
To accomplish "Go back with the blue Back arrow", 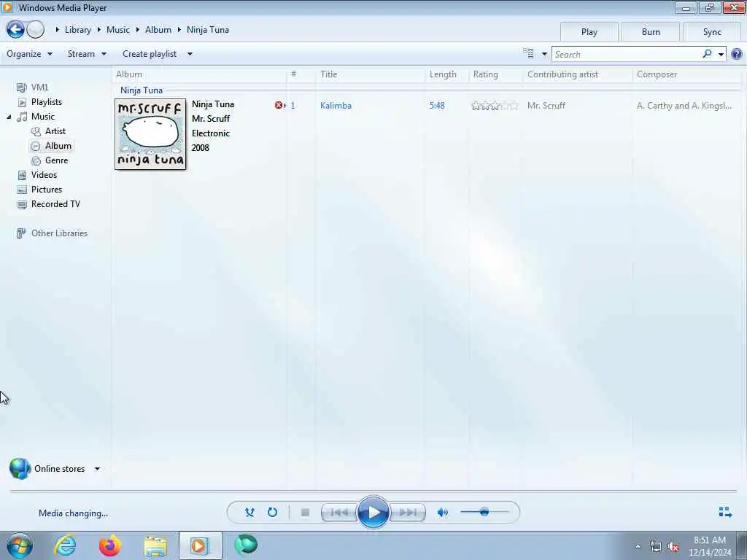I will 15,29.
